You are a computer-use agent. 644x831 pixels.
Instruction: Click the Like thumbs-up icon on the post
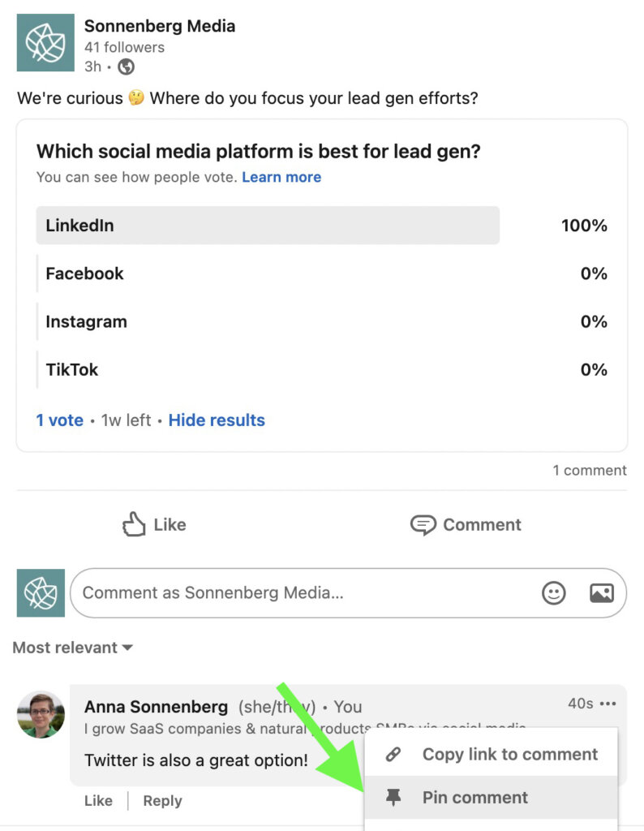[x=132, y=524]
